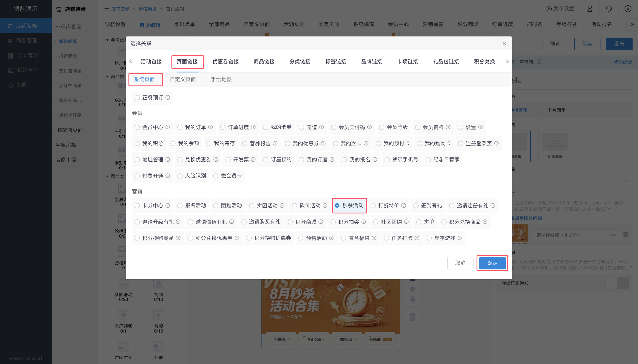The image size is (638, 364).
Task: Click the help icon beside 积分商城
Action: (x=321, y=222)
